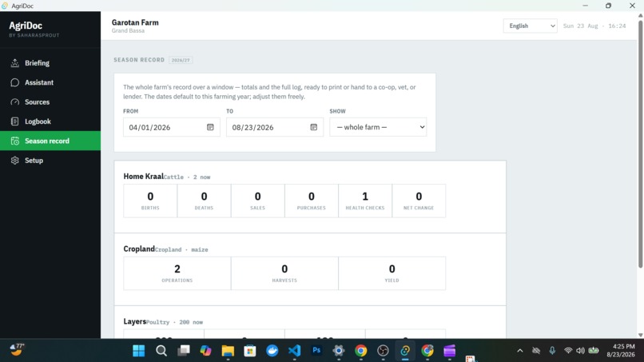Click the Layers section heading
Screen dimensions: 644x362
coord(135,321)
